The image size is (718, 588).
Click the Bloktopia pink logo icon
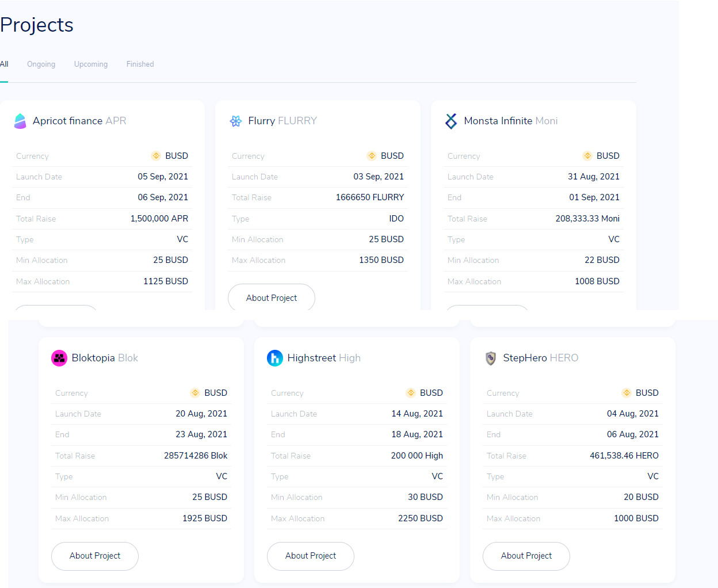point(59,358)
